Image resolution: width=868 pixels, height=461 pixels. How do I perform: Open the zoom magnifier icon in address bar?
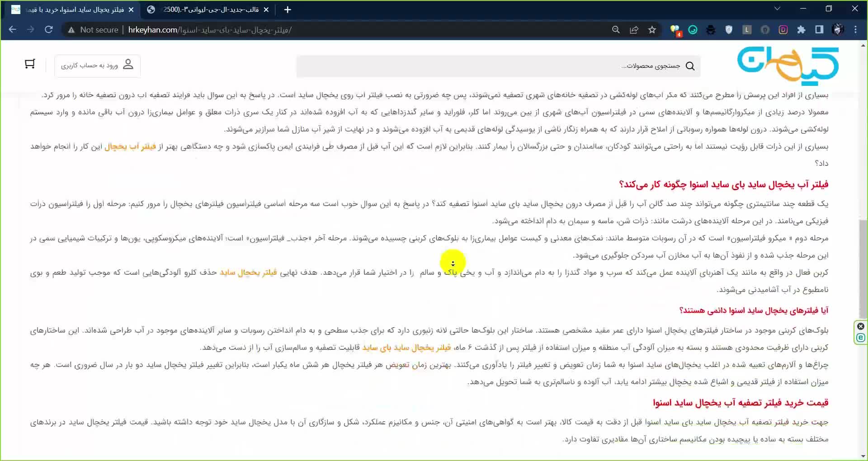click(616, 30)
